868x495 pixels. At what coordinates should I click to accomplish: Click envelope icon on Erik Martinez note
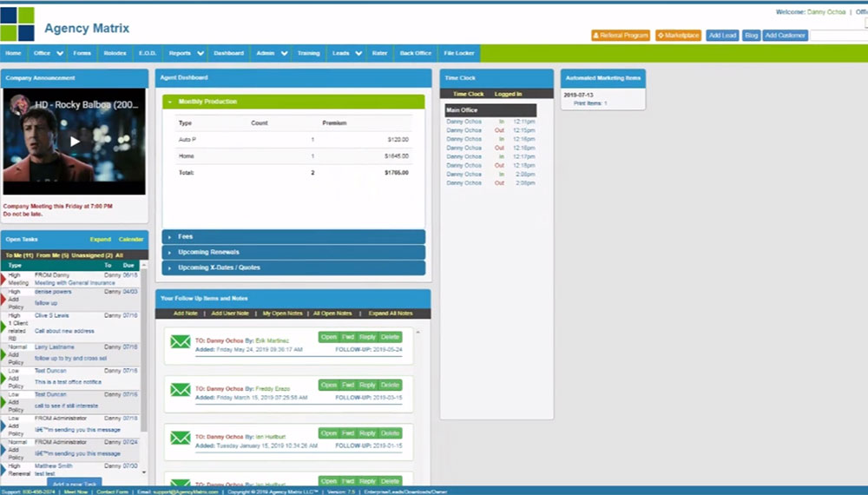[181, 341]
